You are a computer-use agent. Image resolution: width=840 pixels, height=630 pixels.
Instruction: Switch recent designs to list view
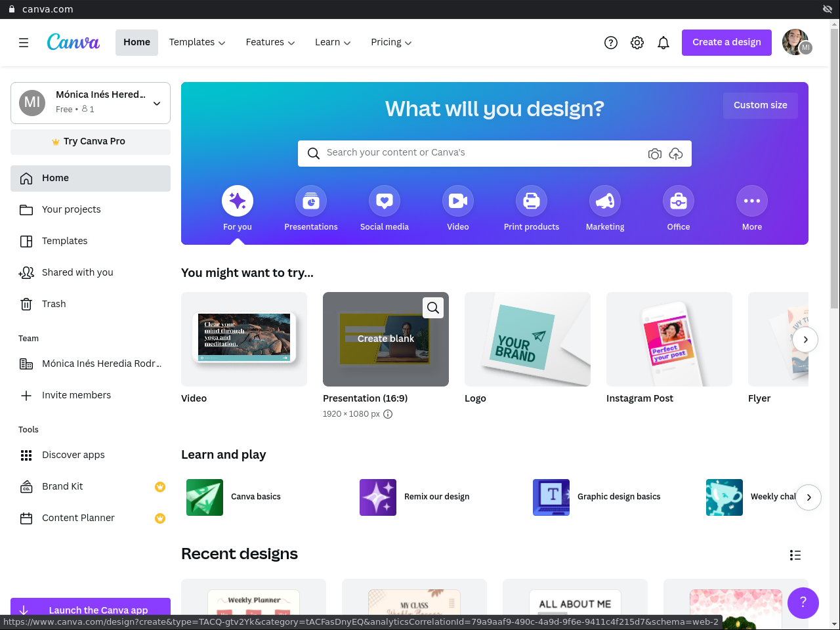coord(795,555)
